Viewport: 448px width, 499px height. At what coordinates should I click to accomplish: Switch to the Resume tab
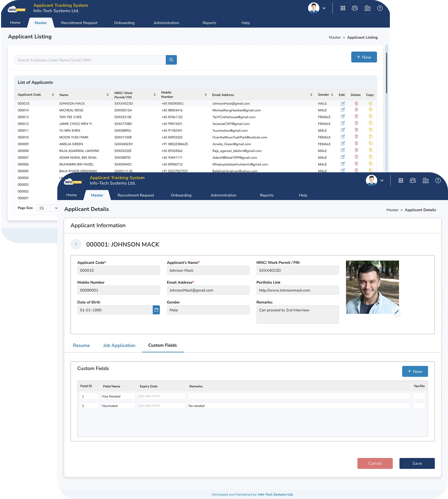point(81,345)
